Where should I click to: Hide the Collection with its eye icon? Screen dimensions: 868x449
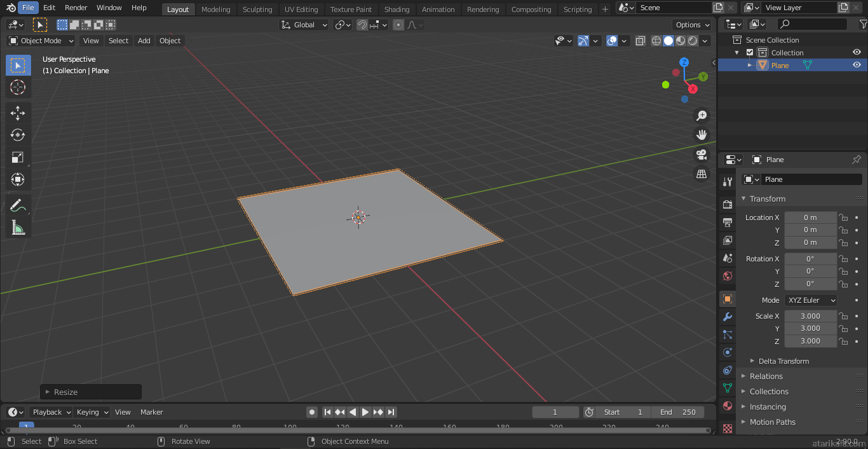tap(857, 52)
